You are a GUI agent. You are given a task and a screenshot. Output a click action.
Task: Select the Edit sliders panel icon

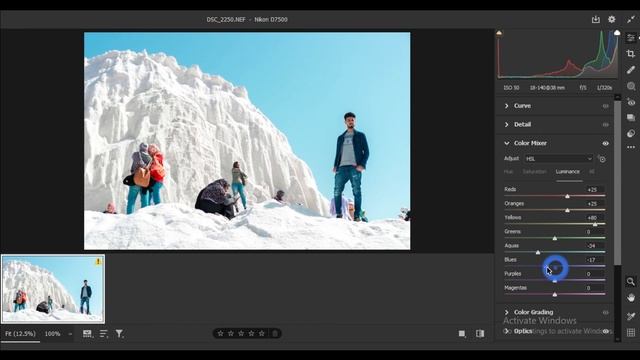tap(631, 38)
